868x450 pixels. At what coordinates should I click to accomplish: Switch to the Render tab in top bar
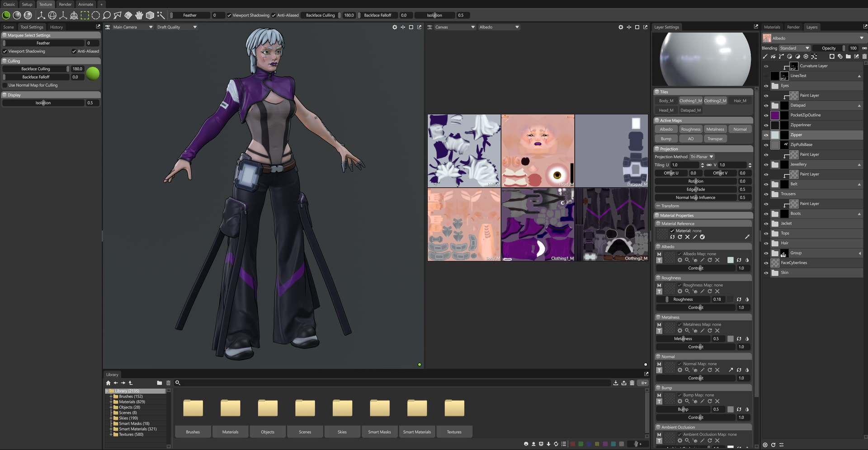65,5
